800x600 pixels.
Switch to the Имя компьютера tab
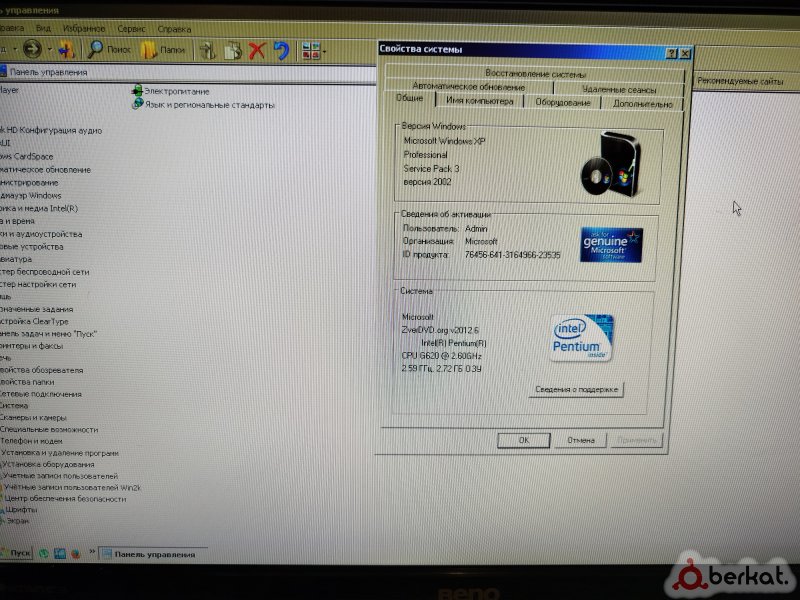pyautogui.click(x=480, y=101)
